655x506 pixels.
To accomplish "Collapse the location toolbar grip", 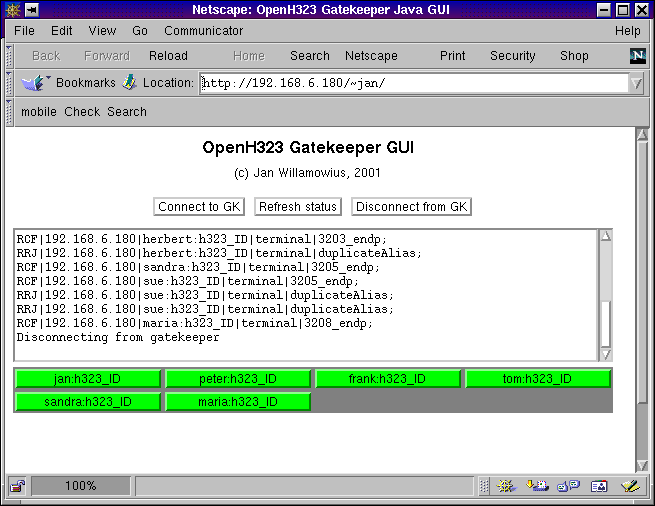I will coord(9,83).
